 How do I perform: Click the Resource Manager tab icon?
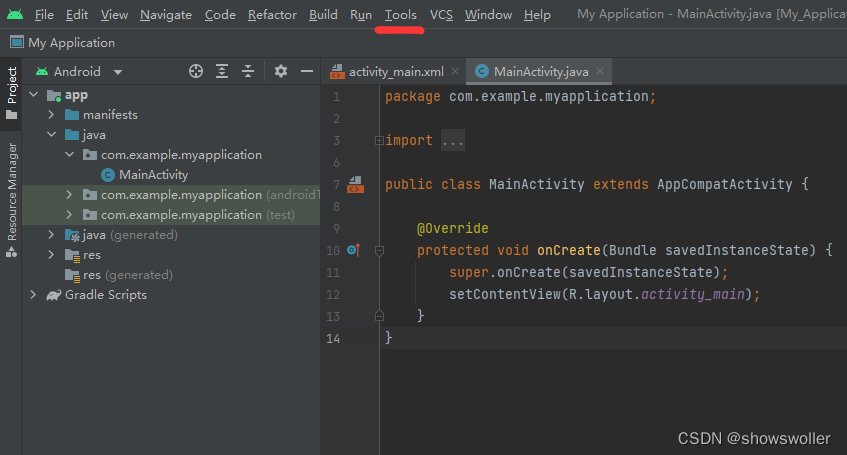pyautogui.click(x=11, y=252)
